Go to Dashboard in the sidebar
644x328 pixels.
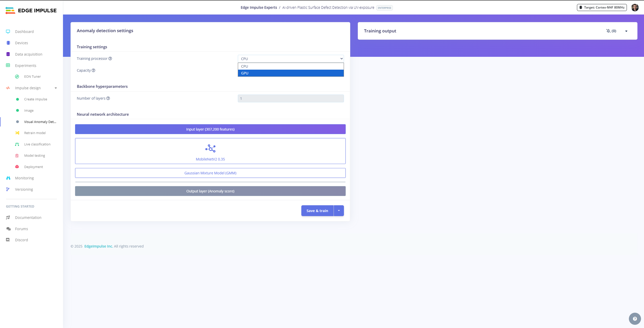(x=24, y=32)
